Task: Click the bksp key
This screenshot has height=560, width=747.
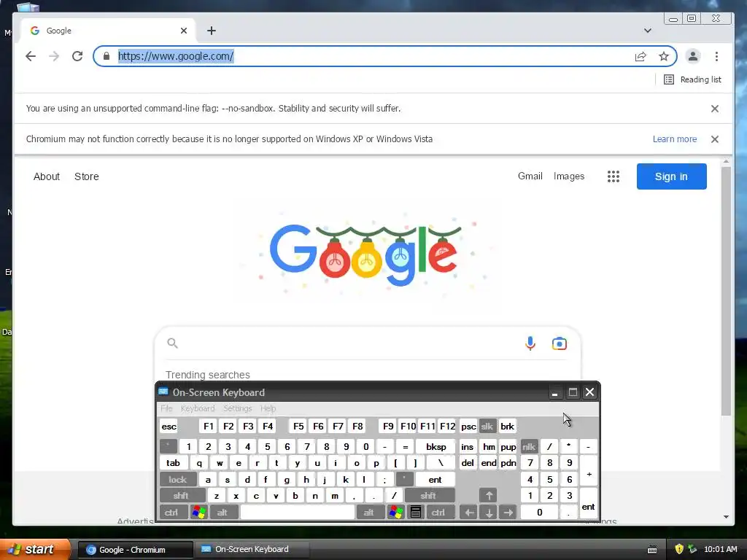Action: point(436,447)
